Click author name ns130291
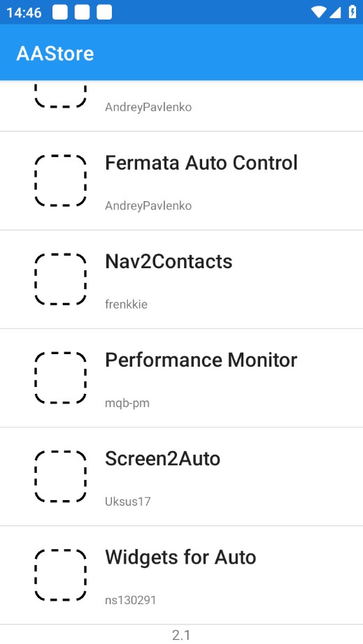Screen dimensions: 363x644 point(131,600)
